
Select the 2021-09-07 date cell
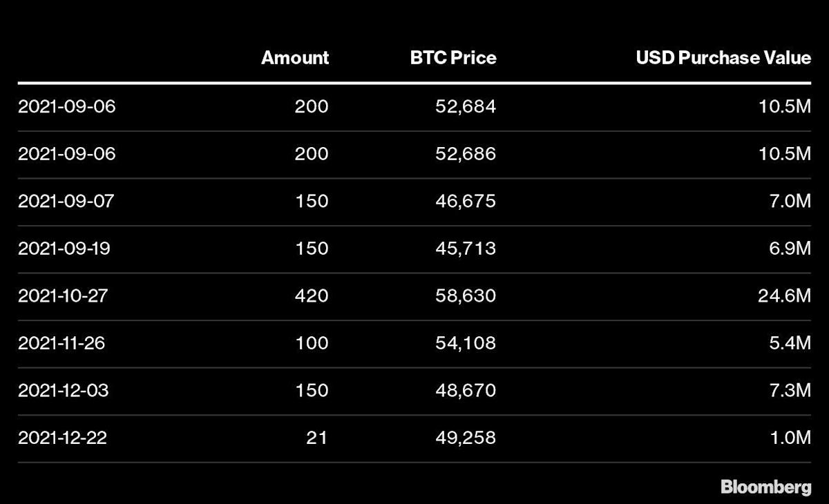tap(66, 202)
